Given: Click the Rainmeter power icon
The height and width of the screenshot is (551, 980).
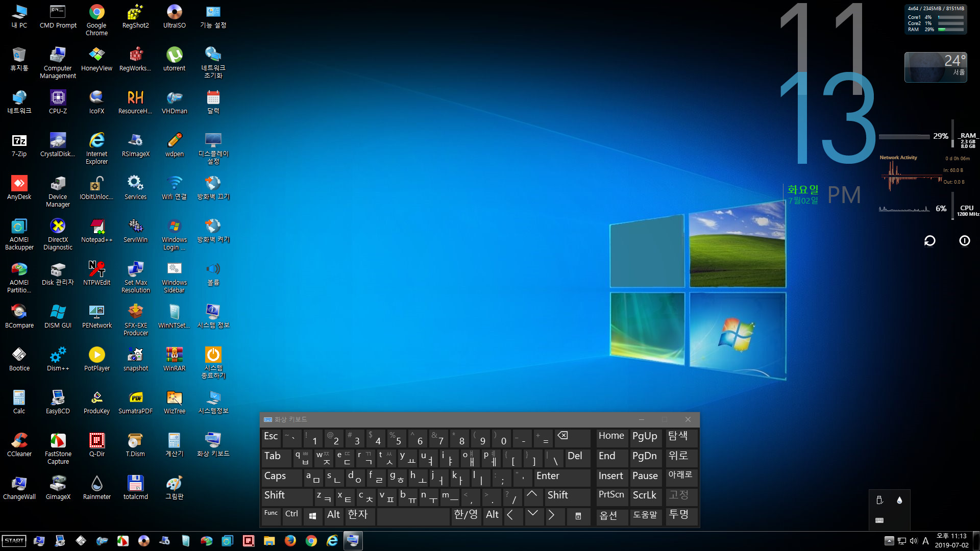Looking at the screenshot, I should (964, 240).
